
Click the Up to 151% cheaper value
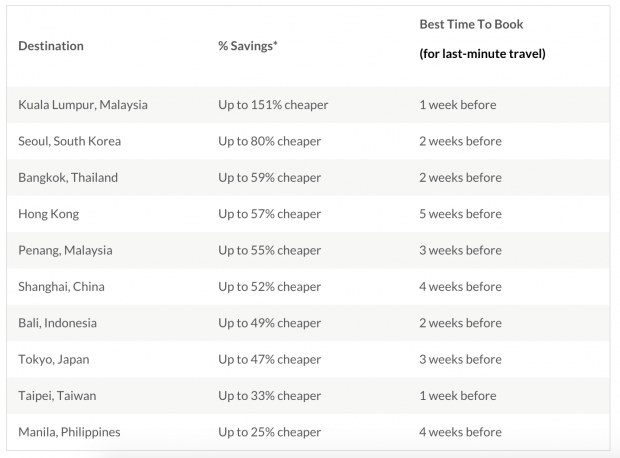[273, 105]
